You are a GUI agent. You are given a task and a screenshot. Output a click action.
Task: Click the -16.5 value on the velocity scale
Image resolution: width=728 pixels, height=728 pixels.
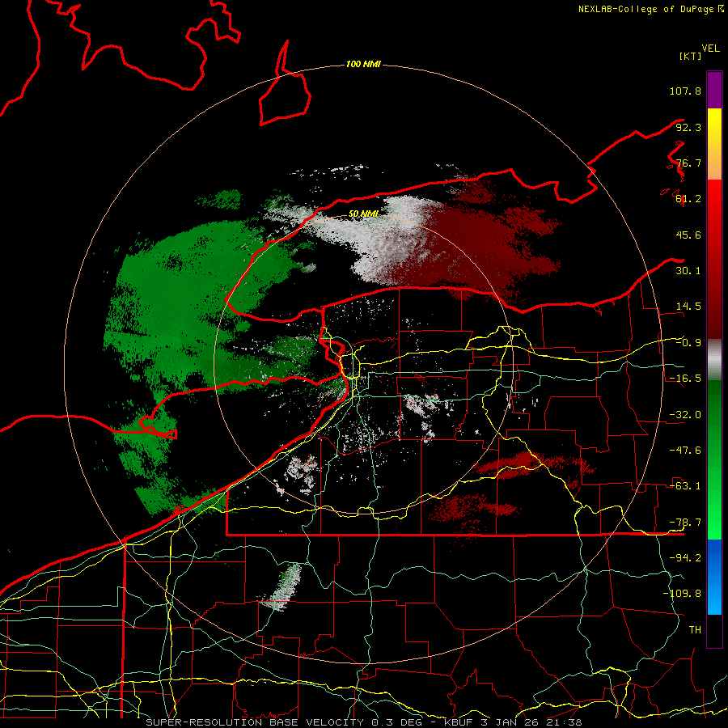point(685,379)
